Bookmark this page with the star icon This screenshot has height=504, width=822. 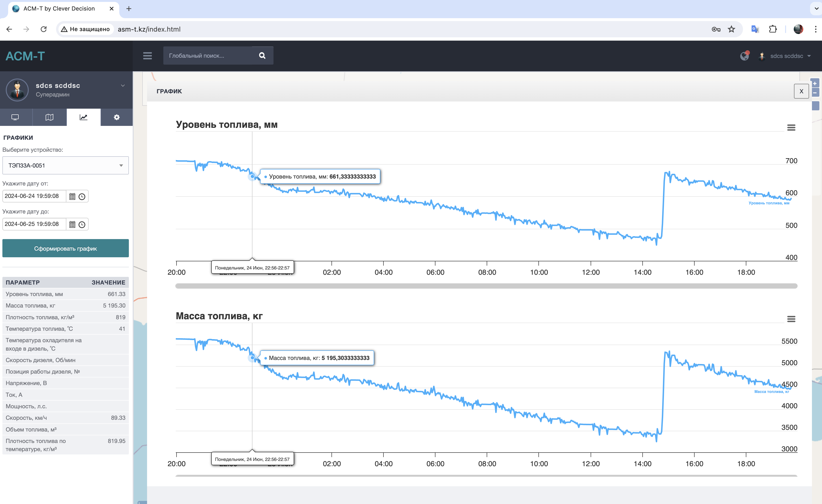[732, 29]
